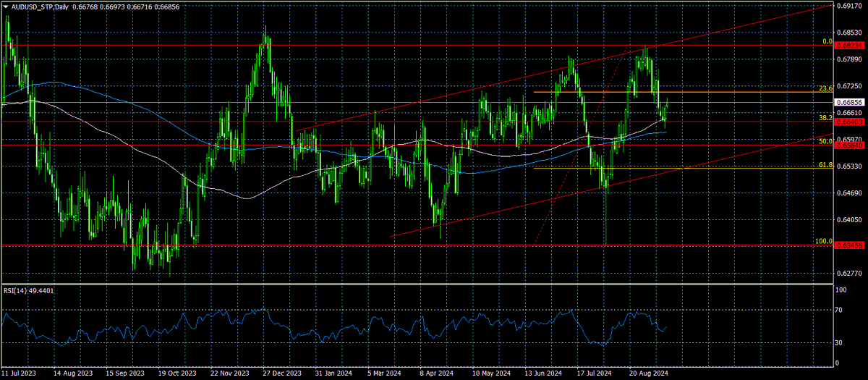Screen dimensions: 868x380
Task: Click the red 0.68234 price tag
Action: click(848, 45)
